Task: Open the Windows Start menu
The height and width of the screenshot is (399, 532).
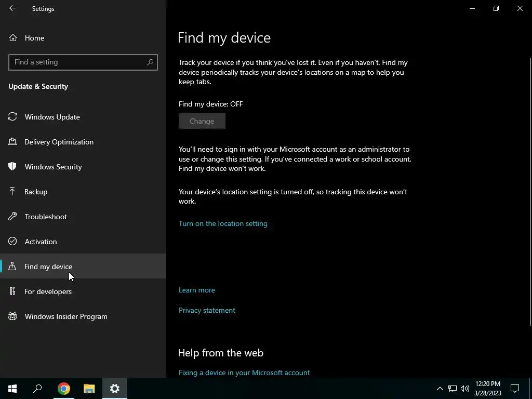Action: click(12, 389)
